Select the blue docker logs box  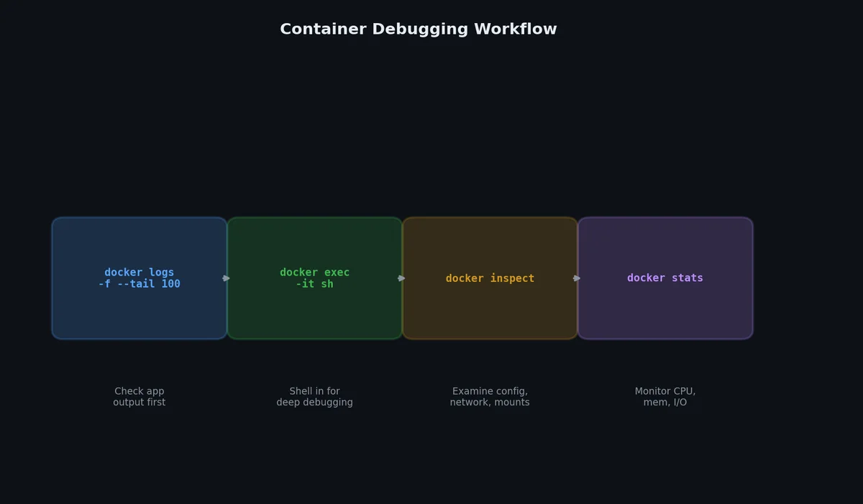pos(140,278)
